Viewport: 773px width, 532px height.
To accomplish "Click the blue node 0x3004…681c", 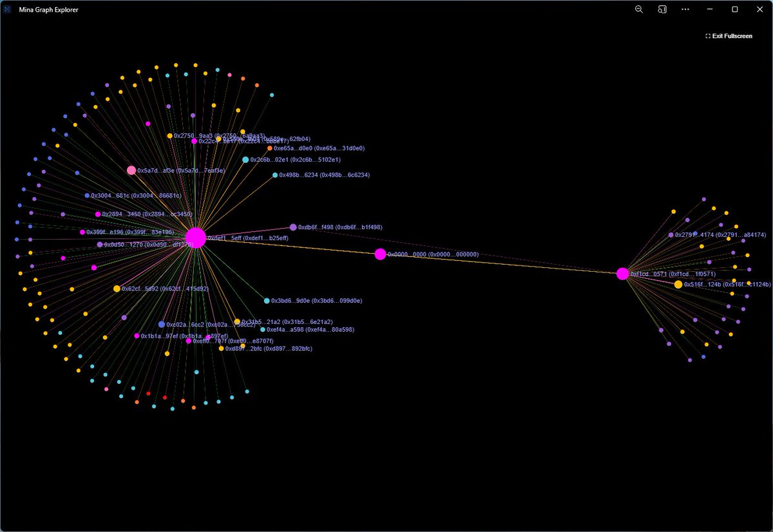I will click(x=87, y=195).
